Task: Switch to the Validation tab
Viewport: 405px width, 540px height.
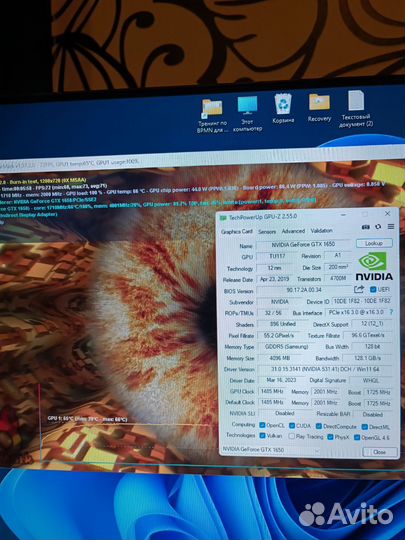Action: [321, 231]
